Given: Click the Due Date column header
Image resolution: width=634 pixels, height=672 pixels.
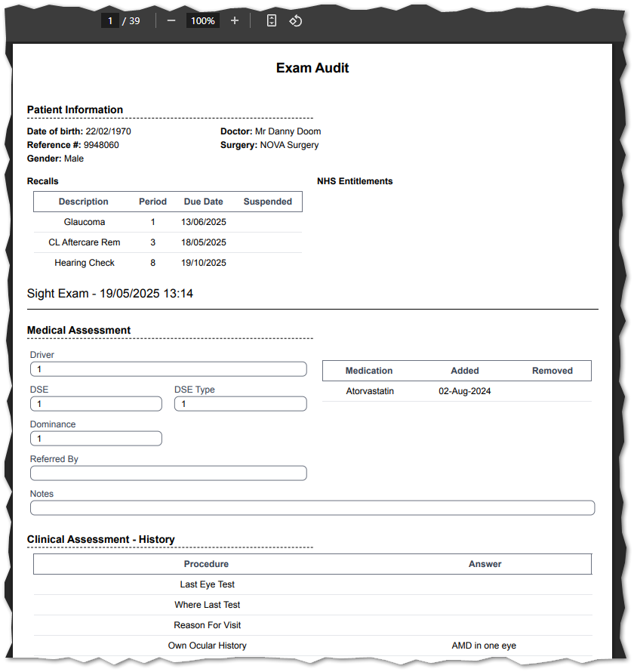Looking at the screenshot, I should click(x=204, y=202).
